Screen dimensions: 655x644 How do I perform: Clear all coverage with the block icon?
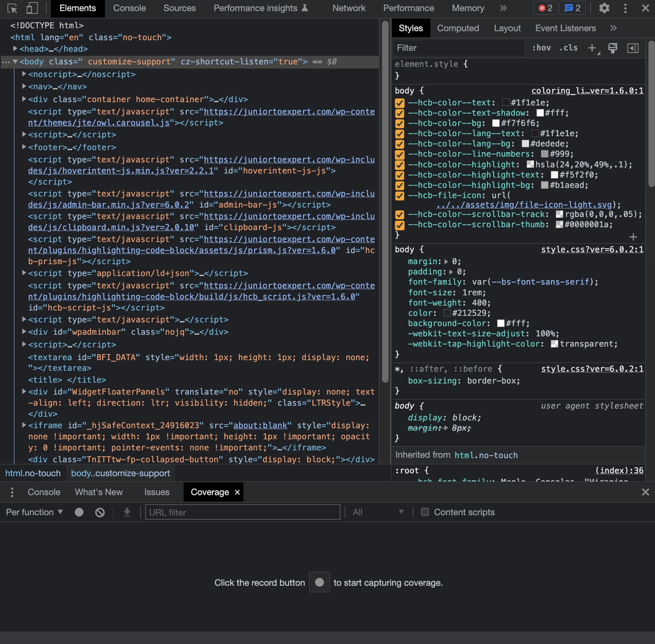pos(100,512)
